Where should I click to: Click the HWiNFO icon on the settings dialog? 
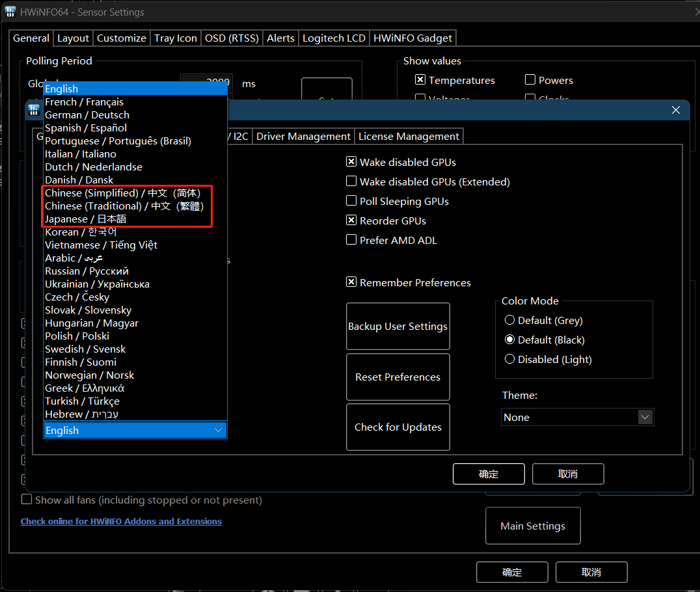coord(33,110)
